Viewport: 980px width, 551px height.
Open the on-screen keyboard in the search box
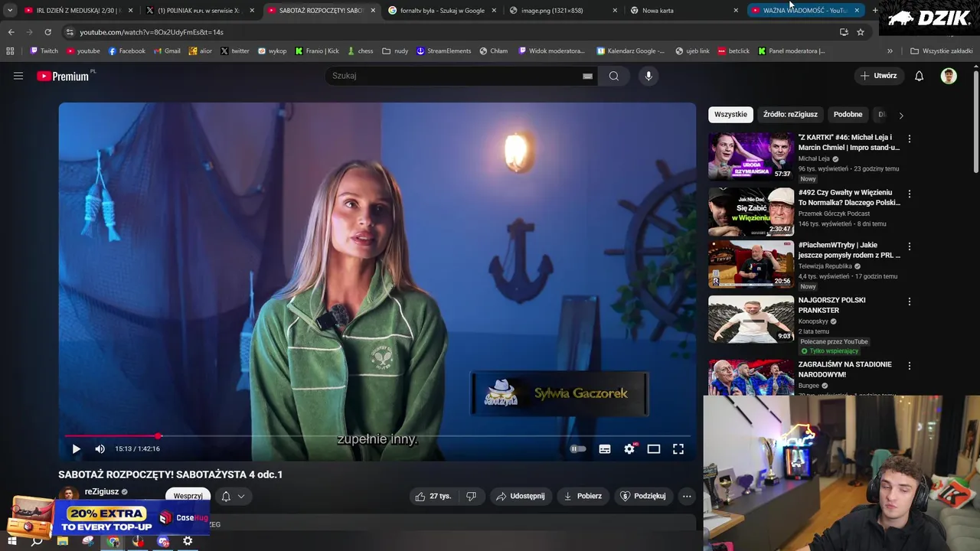click(x=587, y=76)
